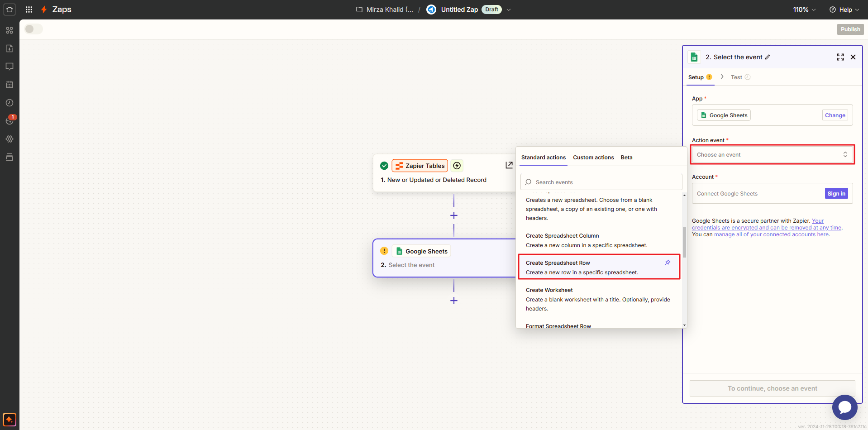Image resolution: width=868 pixels, height=430 pixels.
Task: Switch to the Beta tab
Action: click(x=626, y=158)
